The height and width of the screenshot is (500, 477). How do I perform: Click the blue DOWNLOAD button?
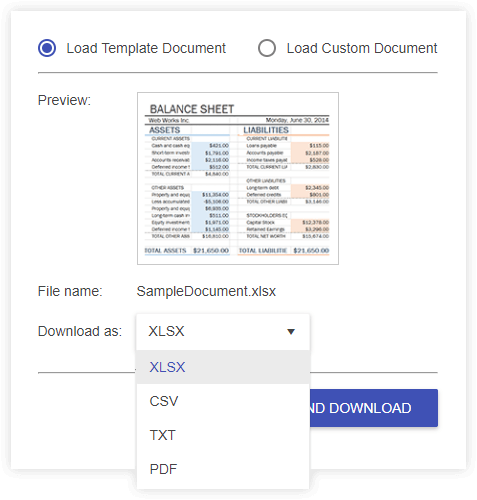point(374,408)
